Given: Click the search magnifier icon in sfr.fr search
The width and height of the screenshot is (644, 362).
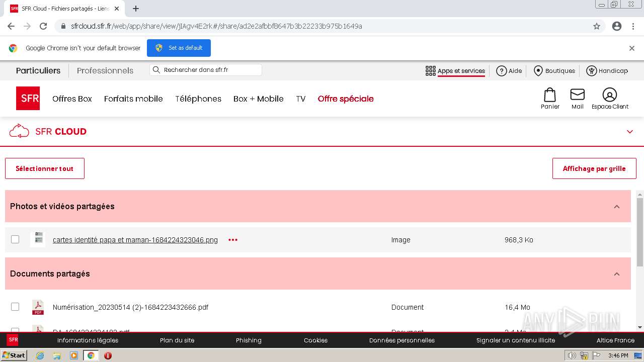Looking at the screenshot, I should (156, 70).
